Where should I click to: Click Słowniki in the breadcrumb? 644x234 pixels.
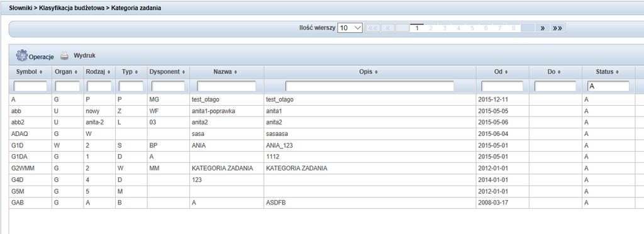coord(21,8)
